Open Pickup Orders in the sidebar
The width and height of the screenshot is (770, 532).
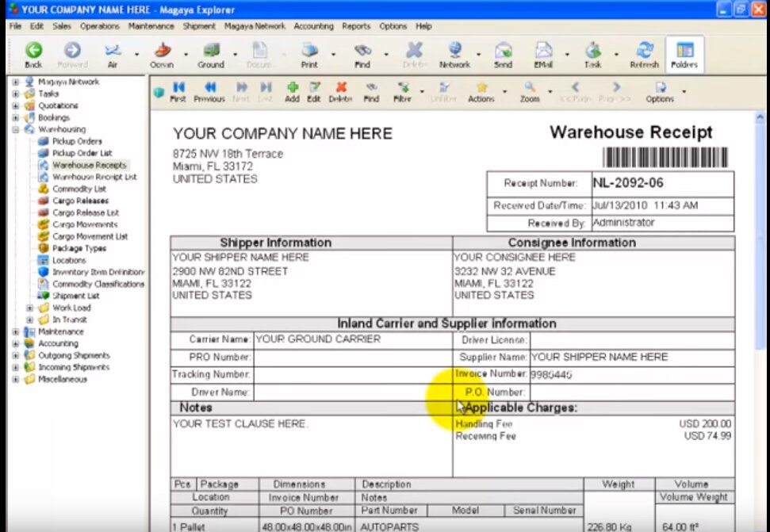point(77,141)
